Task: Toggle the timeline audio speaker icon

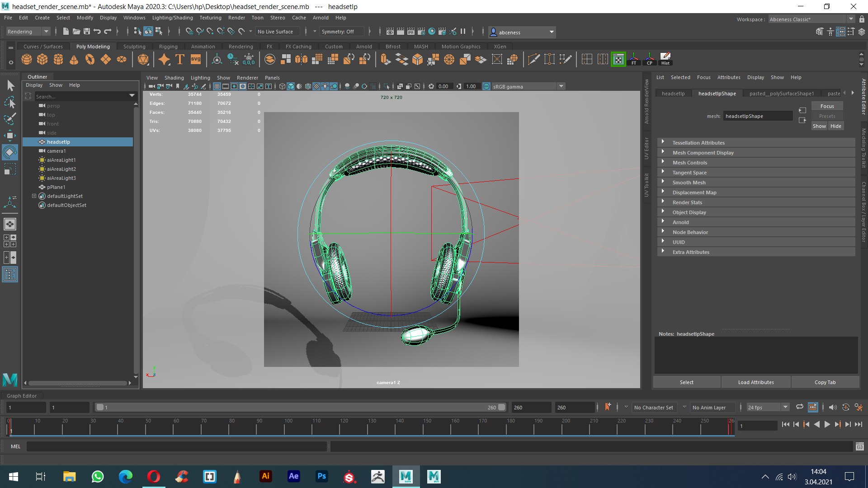Action: 833,408
